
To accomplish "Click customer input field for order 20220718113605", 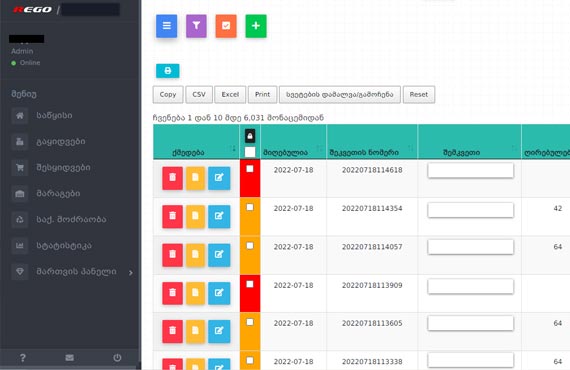I will (x=471, y=323).
